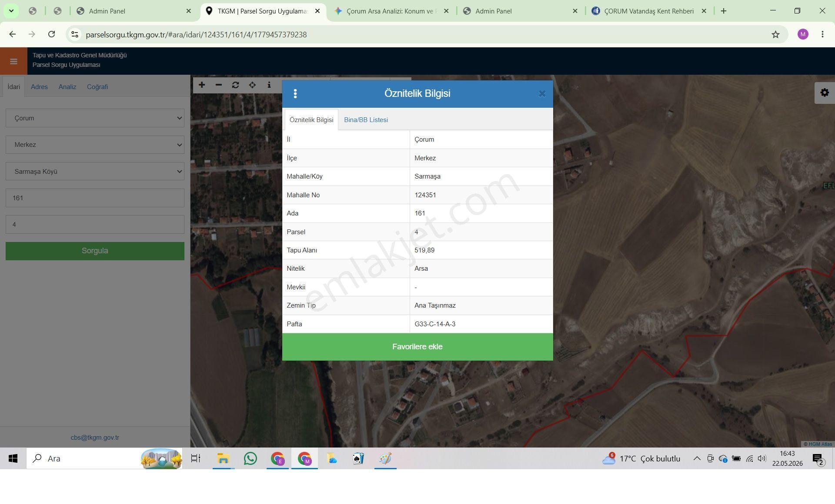835x504 pixels.
Task: Open the Adres tab
Action: tap(39, 87)
